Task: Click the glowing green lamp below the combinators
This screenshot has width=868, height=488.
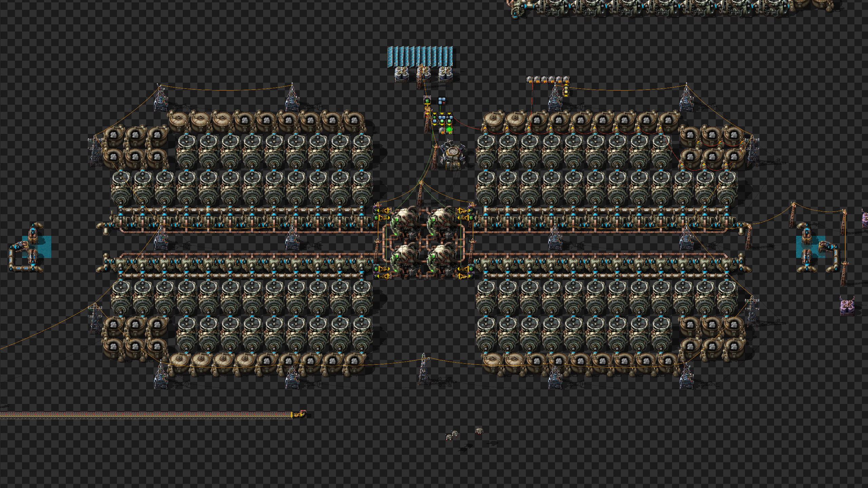Action: pyautogui.click(x=449, y=129)
